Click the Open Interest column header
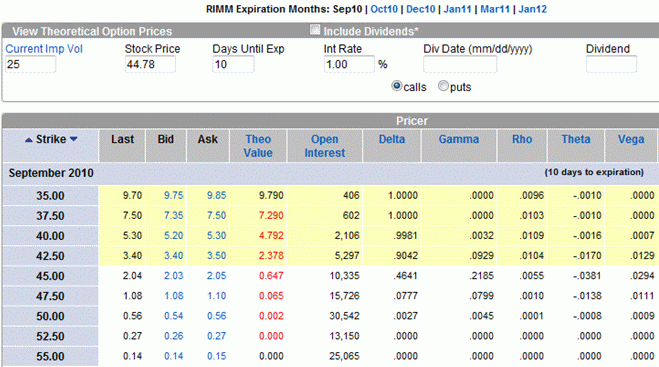The image size is (659, 367). click(x=324, y=146)
